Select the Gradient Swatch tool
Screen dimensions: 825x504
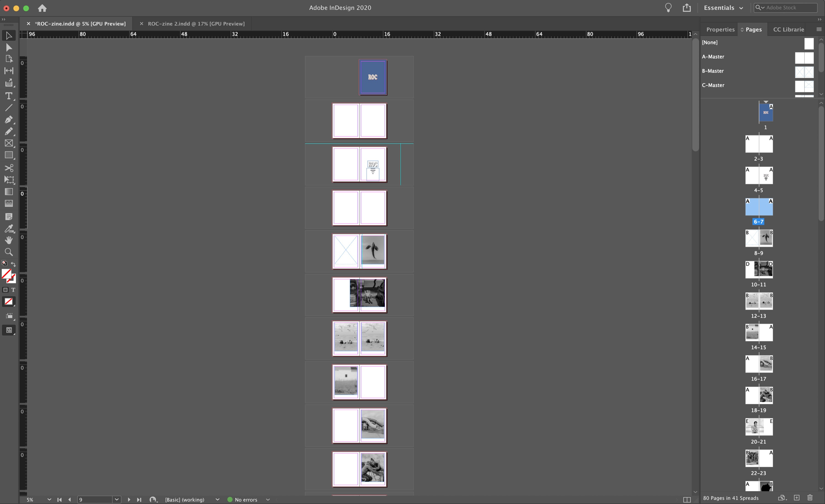[x=9, y=192]
